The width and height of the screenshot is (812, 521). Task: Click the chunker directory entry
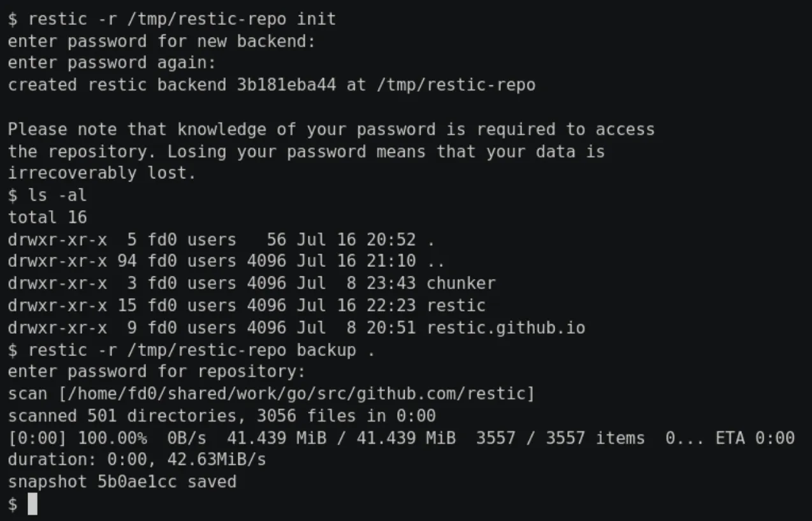[461, 283]
